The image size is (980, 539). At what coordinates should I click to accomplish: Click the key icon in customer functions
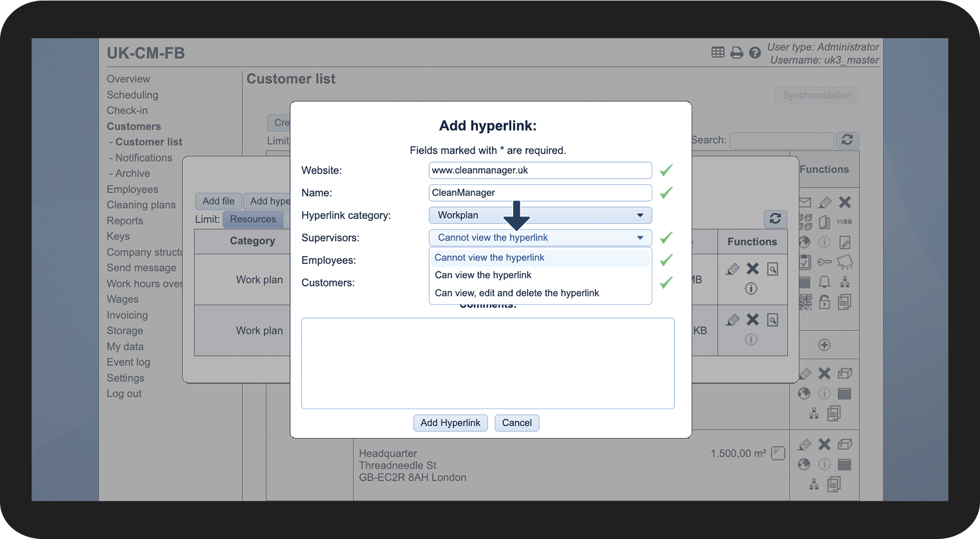tap(825, 262)
